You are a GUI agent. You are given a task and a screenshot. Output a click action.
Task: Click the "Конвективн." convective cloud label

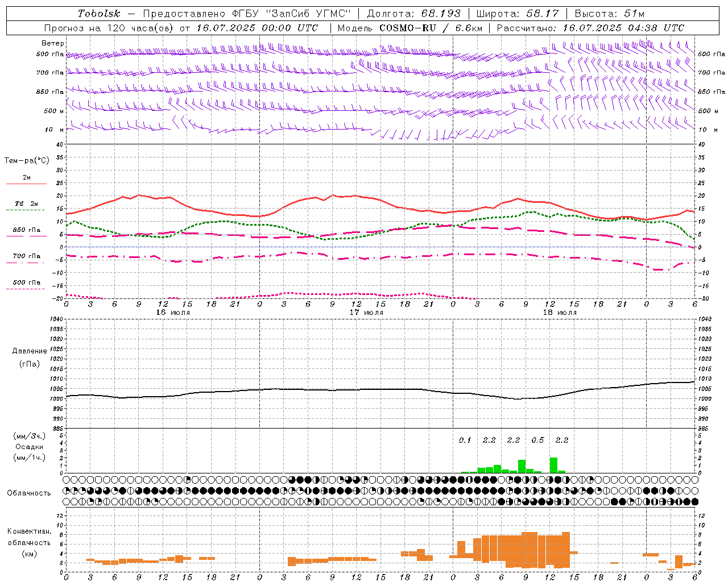pyautogui.click(x=29, y=531)
